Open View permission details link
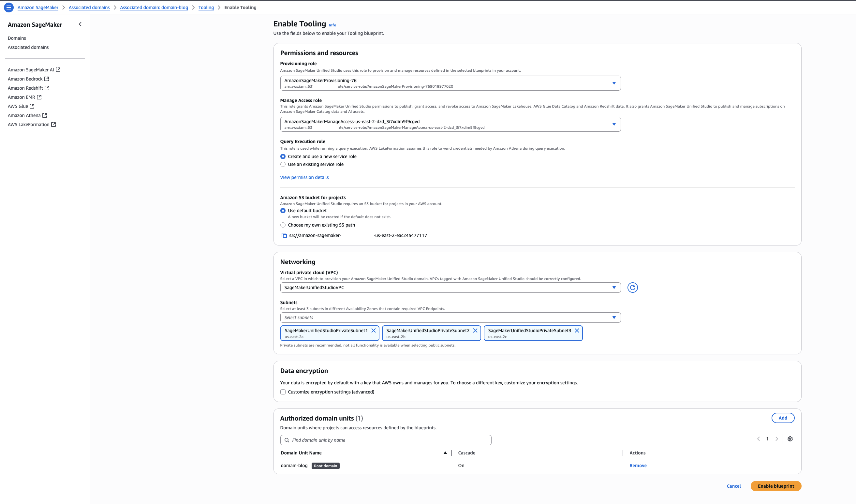Viewport: 856px width, 504px height. pyautogui.click(x=304, y=177)
